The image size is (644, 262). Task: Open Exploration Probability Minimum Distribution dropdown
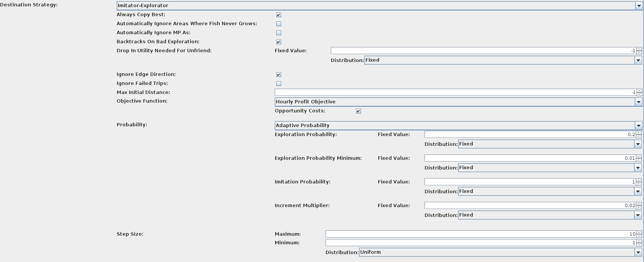click(550, 168)
